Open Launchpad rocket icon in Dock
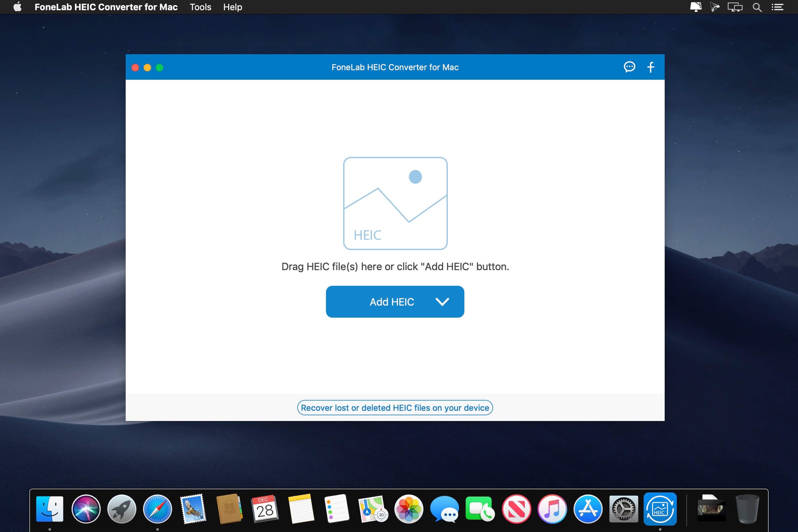This screenshot has height=532, width=798. 122,509
